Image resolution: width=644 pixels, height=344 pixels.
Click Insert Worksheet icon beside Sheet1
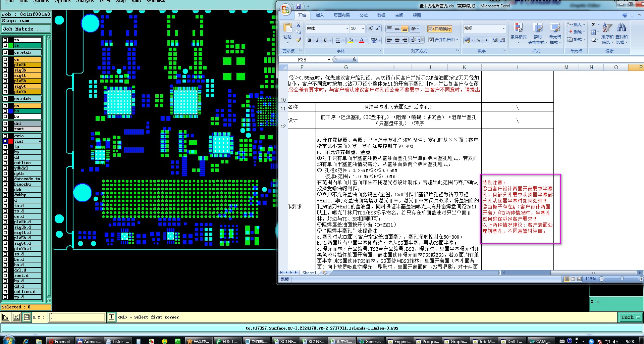[x=325, y=273]
